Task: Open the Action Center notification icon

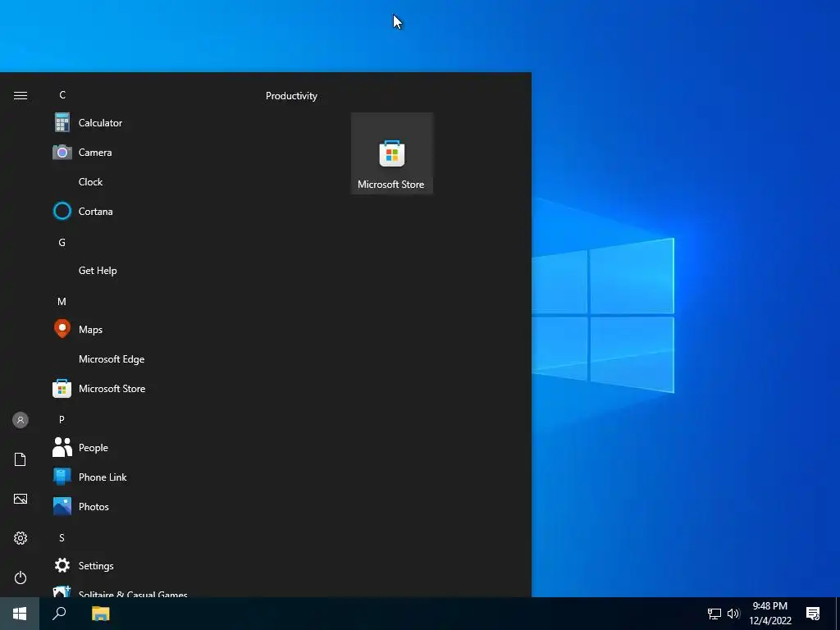Action: [x=813, y=614]
